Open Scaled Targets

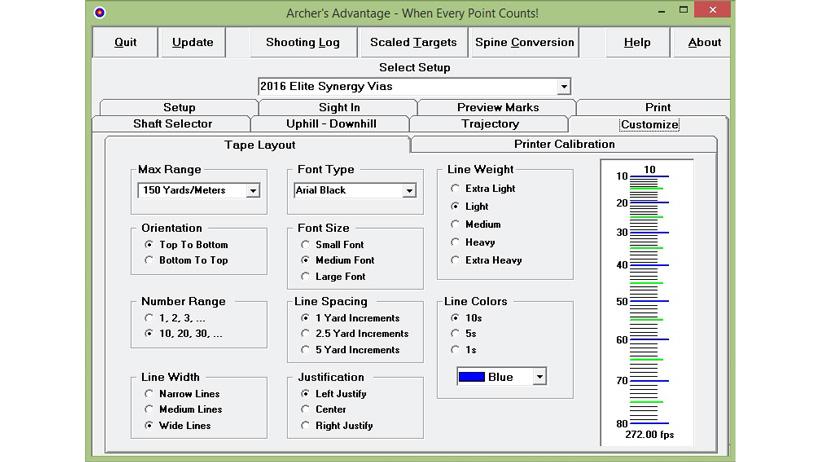(413, 42)
